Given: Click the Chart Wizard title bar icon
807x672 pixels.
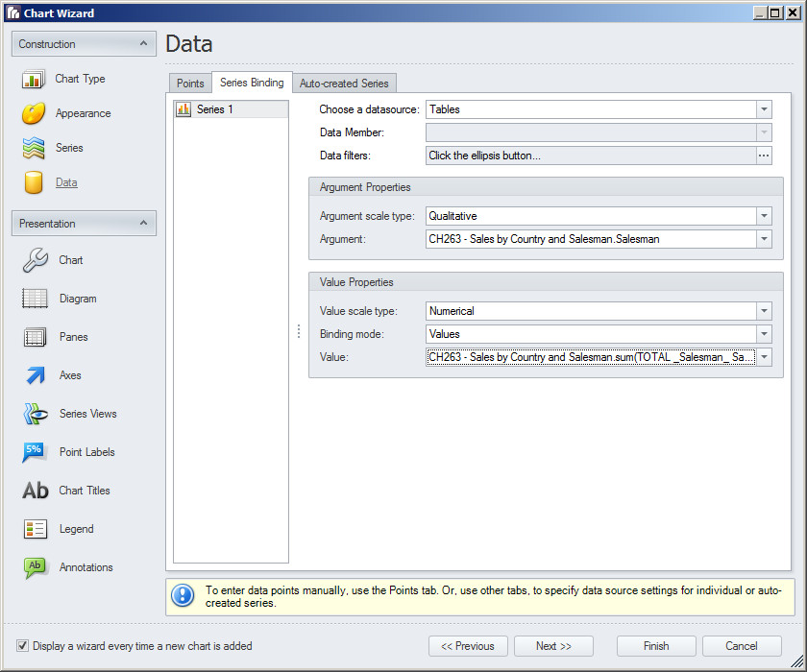Looking at the screenshot, I should pyautogui.click(x=12, y=12).
